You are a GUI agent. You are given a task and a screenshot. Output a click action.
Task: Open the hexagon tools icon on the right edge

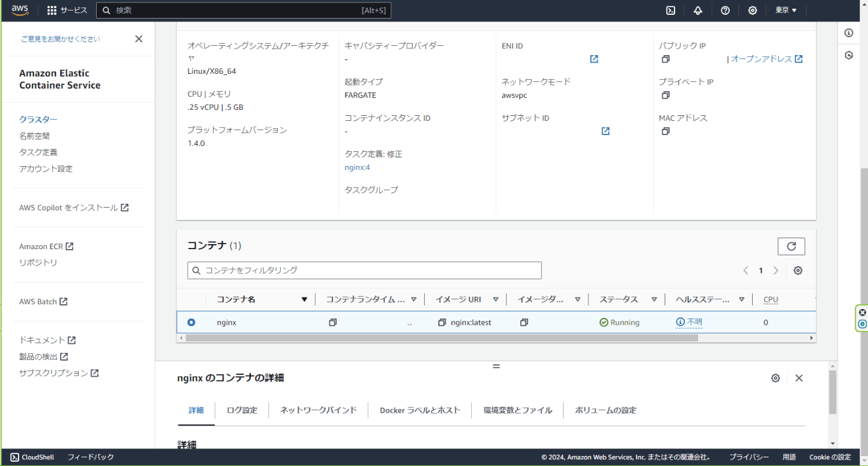point(849,55)
